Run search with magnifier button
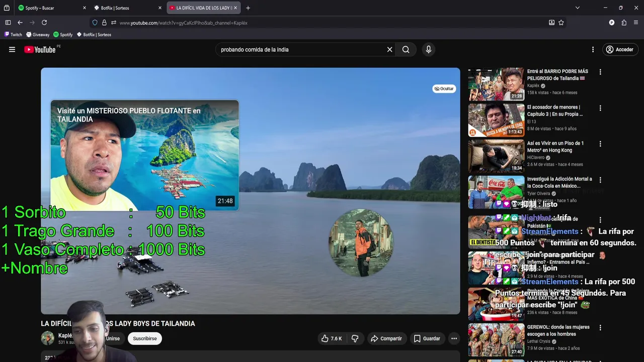This screenshot has width=644, height=362. (406, 49)
